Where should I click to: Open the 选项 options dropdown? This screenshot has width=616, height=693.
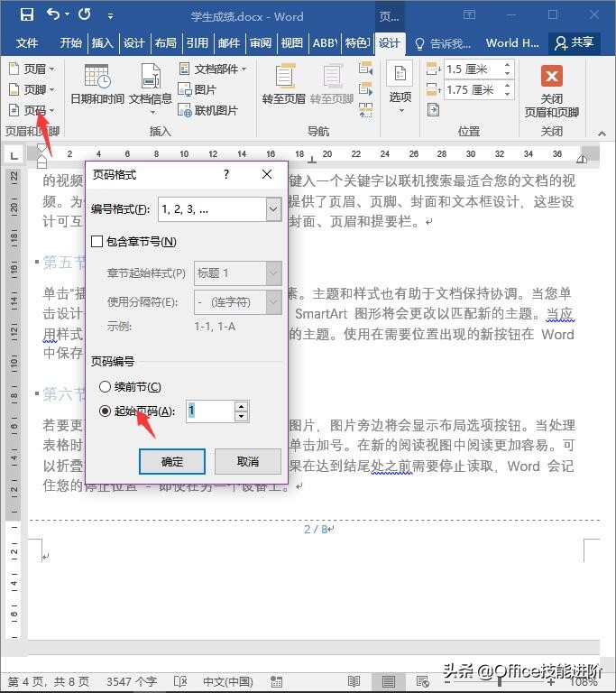[x=400, y=87]
